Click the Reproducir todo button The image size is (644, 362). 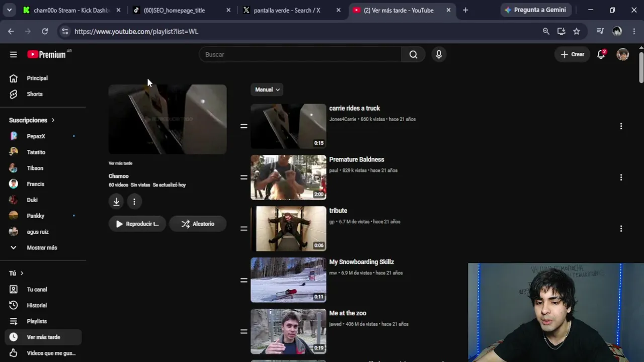point(137,224)
